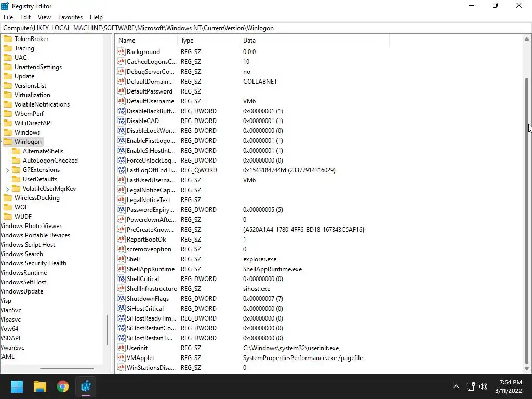Viewport: 532px width, 399px height.
Task: Open the taskbar clock and date
Action: 508,387
